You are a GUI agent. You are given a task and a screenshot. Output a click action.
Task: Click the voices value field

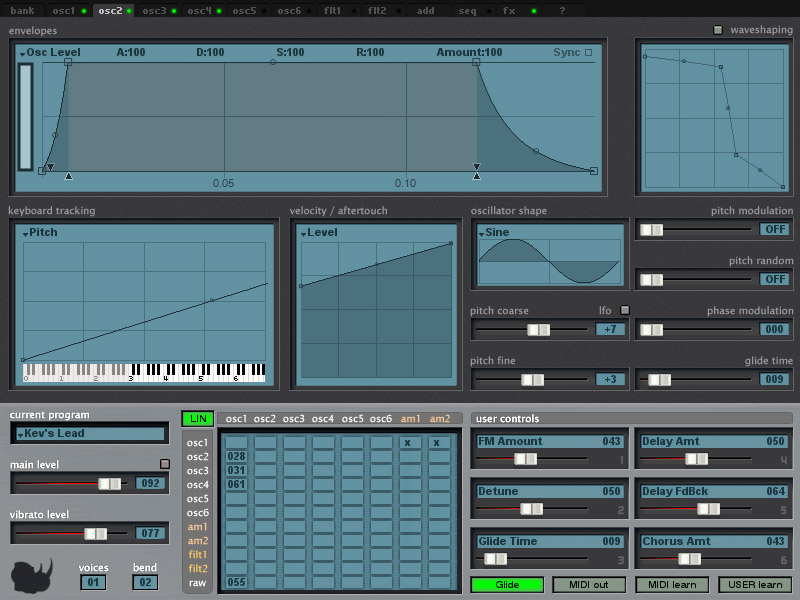coord(93,582)
